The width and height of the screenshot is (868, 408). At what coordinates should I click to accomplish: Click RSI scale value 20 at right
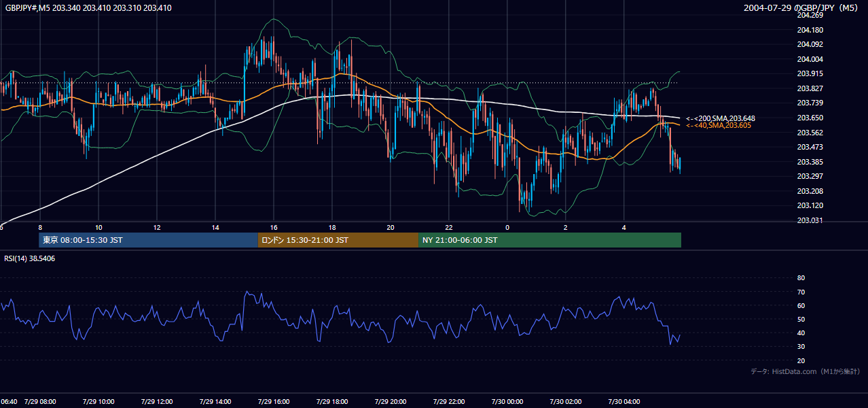(x=801, y=360)
